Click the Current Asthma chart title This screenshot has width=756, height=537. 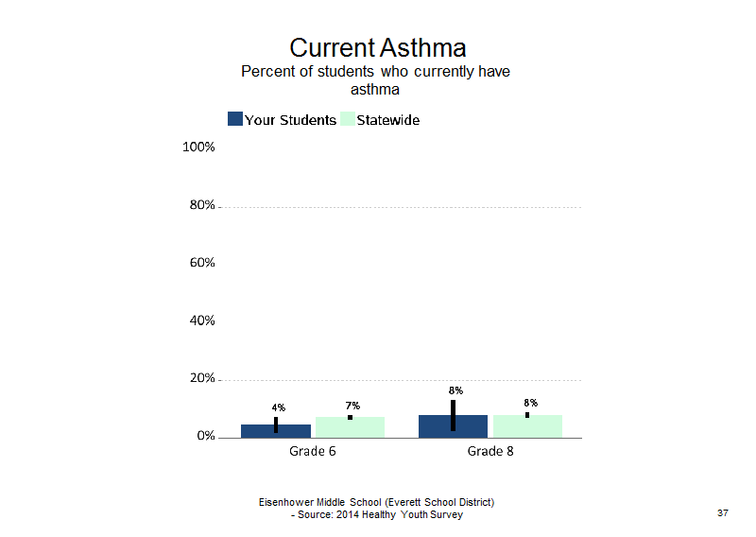pyautogui.click(x=377, y=48)
